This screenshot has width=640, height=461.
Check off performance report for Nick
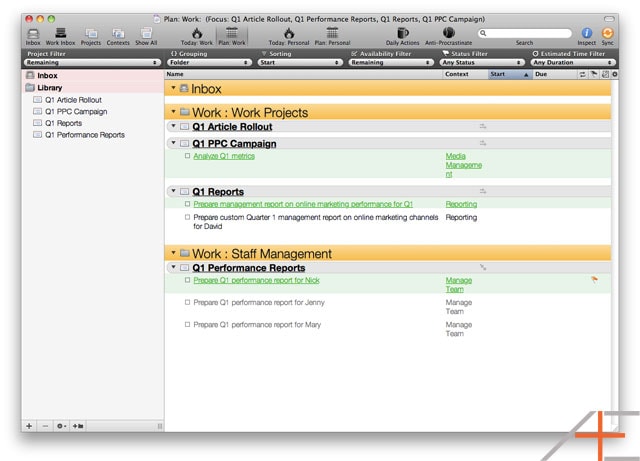click(x=187, y=280)
